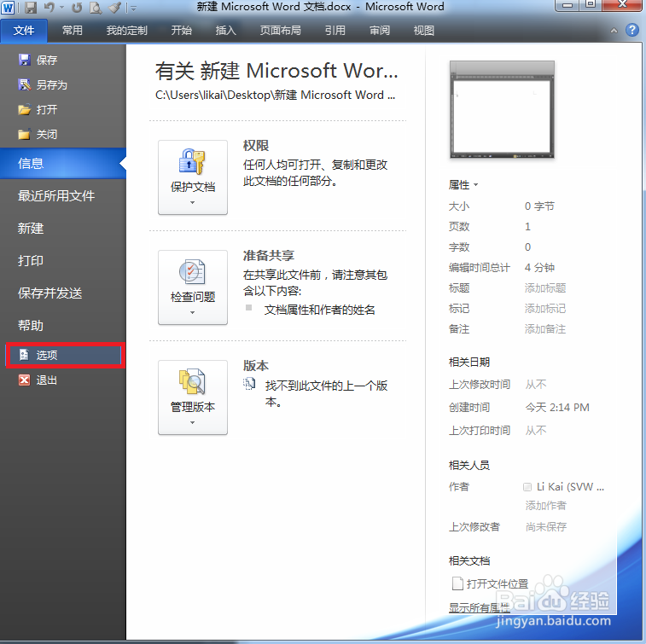Click the Format Painter brush icon in title bar
Image resolution: width=646 pixels, height=644 pixels.
click(115, 8)
